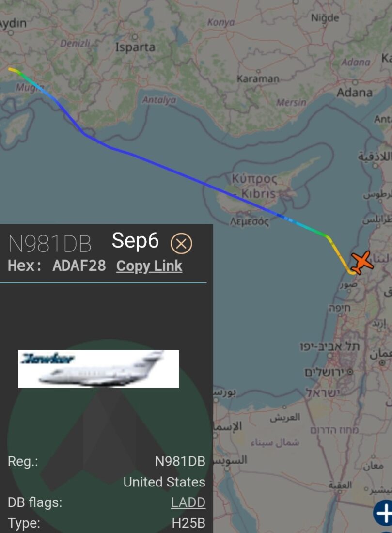Click the Κύπρος Cyprus island label
Screen dimensions: 392x533
[x=254, y=179]
